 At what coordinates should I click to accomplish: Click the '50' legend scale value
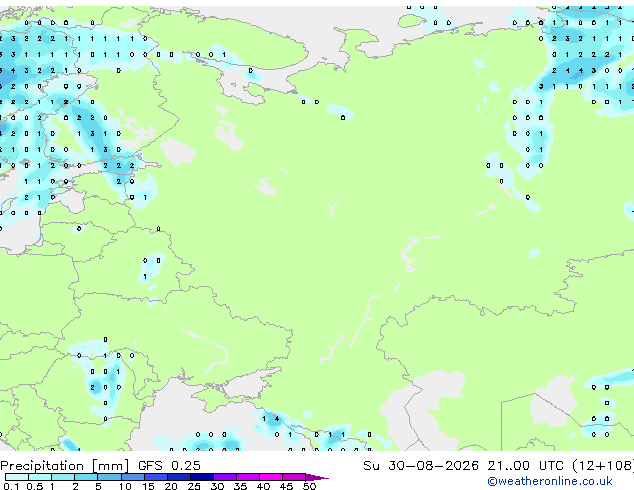pyautogui.click(x=309, y=486)
